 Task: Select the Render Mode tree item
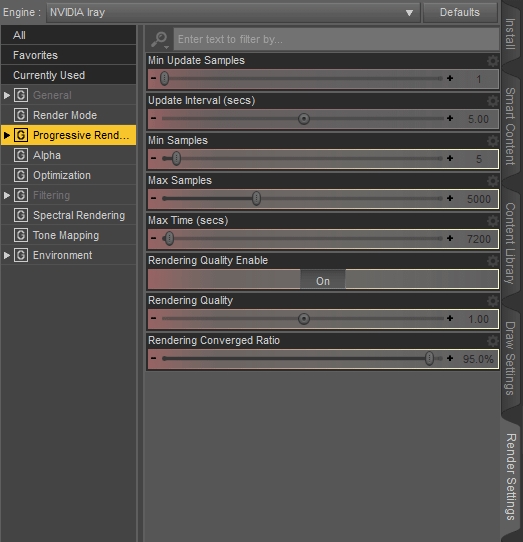pyautogui.click(x=68, y=115)
